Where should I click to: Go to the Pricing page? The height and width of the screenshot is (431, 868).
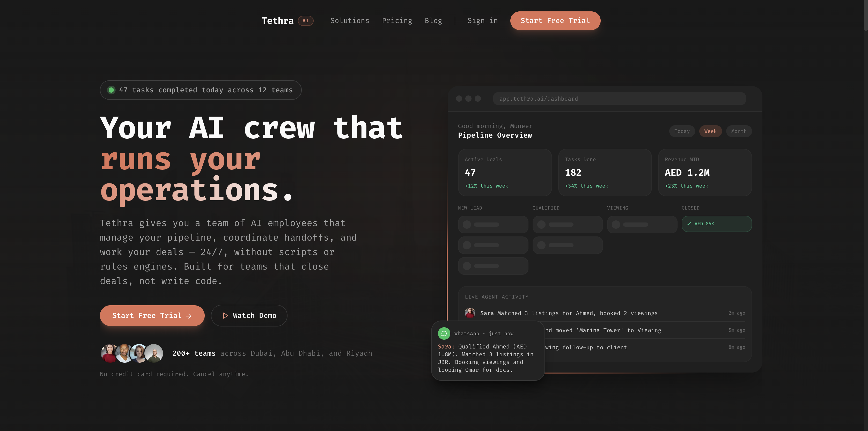tap(397, 20)
